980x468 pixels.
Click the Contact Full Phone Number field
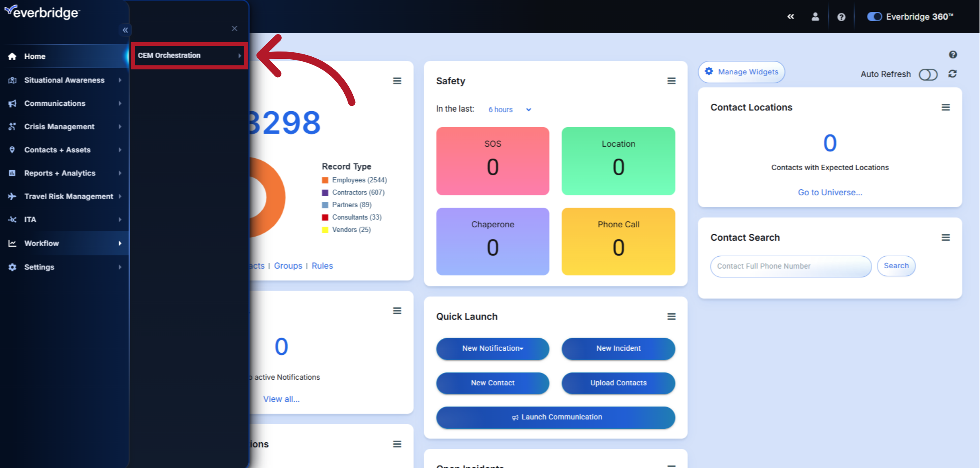tap(791, 266)
